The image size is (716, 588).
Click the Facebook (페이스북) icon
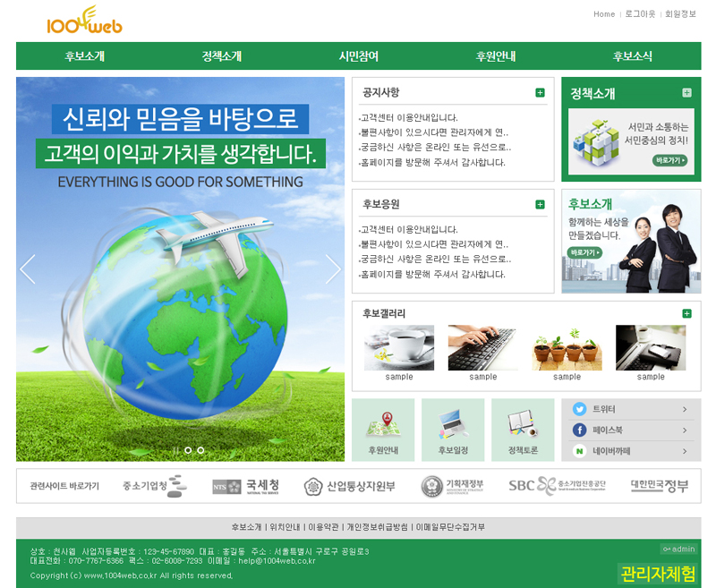pyautogui.click(x=579, y=430)
